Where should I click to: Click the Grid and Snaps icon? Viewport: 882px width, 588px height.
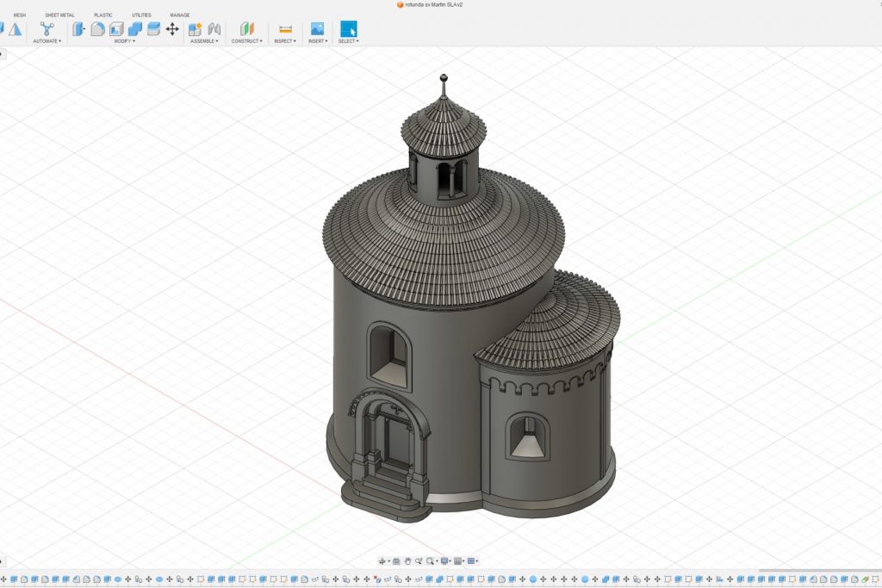458,561
